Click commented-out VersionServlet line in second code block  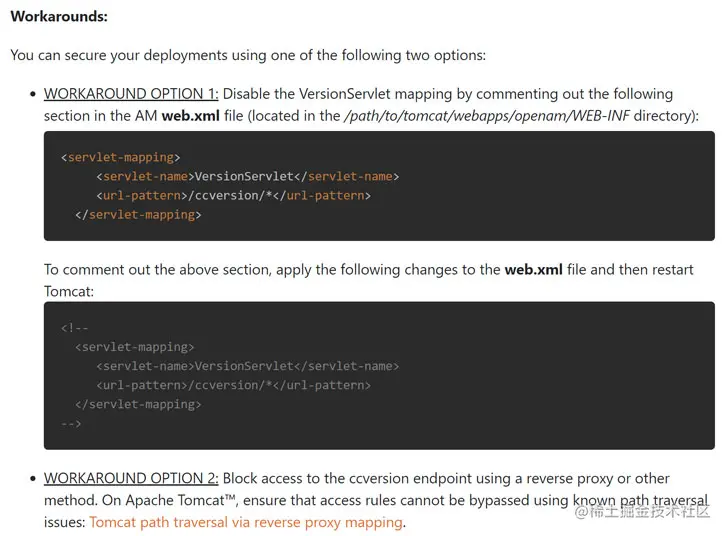pos(248,366)
